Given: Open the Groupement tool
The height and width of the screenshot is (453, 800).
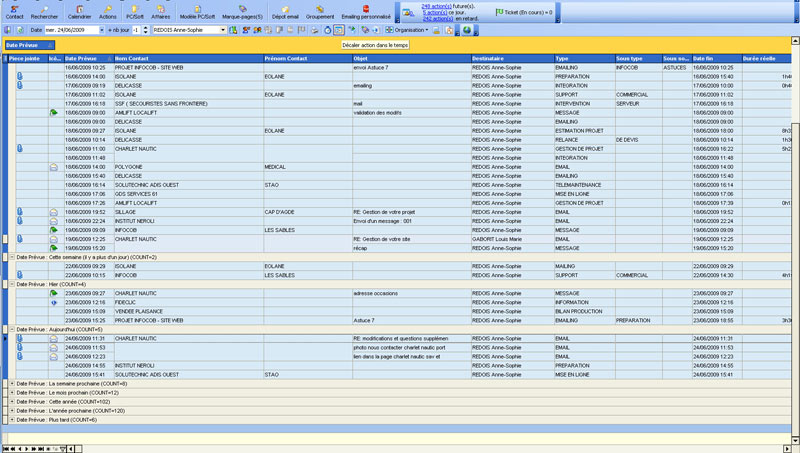Looking at the screenshot, I should click(322, 12).
